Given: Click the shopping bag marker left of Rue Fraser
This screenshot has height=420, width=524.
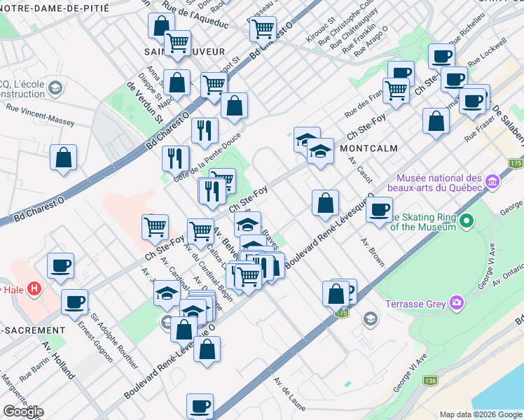Looking at the screenshot, I should [x=436, y=121].
